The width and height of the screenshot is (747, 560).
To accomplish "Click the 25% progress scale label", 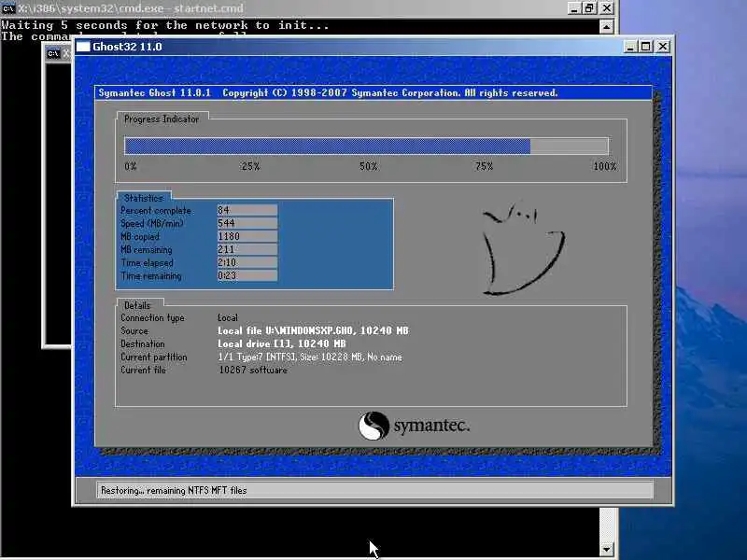I will (250, 166).
